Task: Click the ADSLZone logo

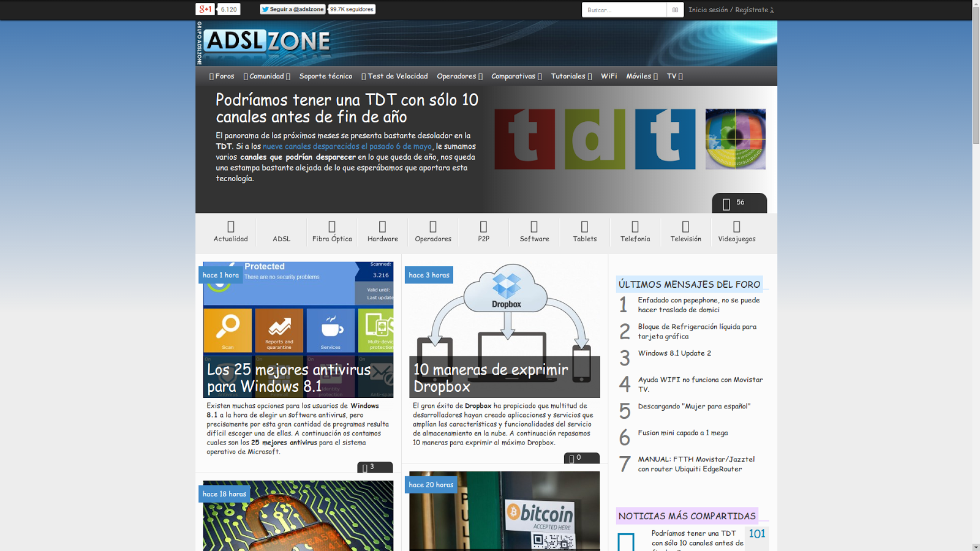Action: point(268,42)
